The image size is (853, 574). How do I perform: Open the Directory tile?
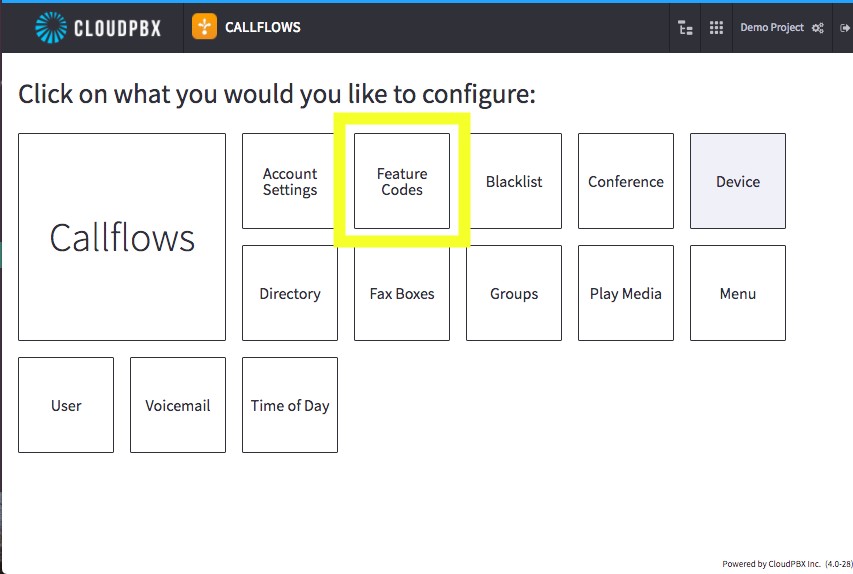tap(290, 293)
